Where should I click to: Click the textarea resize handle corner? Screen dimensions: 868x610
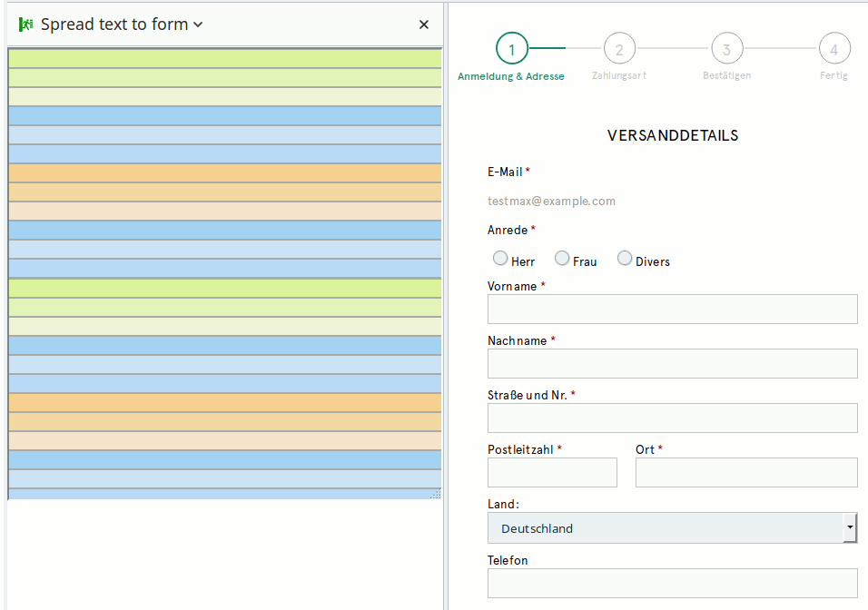[x=436, y=494]
